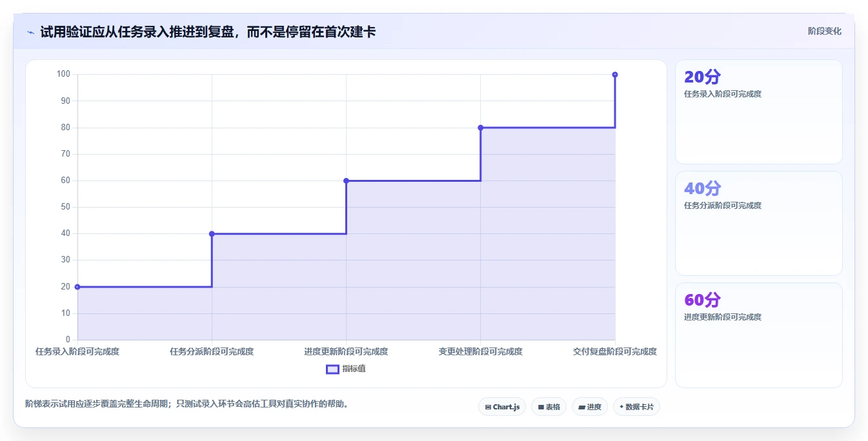Click y-axis tick label 100
The height and width of the screenshot is (441, 868).
(x=63, y=74)
